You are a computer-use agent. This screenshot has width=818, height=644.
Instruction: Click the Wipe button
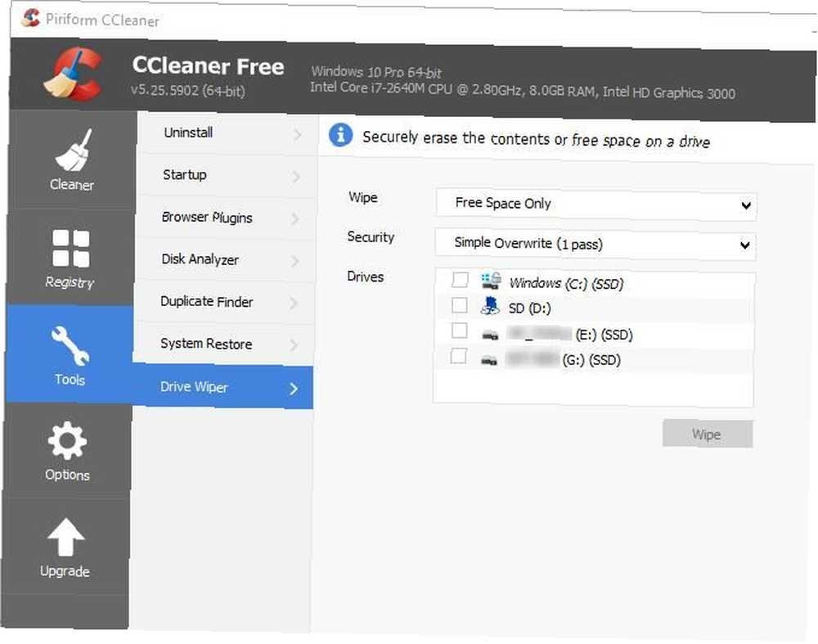click(708, 434)
